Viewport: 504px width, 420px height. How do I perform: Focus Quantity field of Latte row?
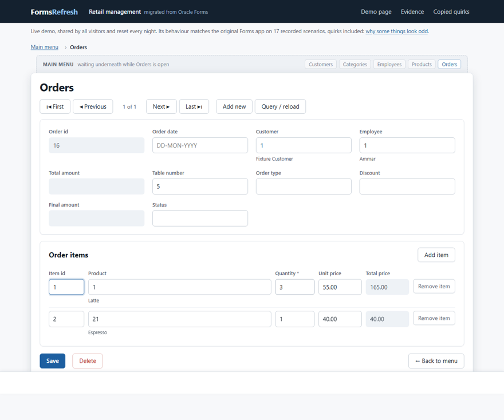(295, 287)
